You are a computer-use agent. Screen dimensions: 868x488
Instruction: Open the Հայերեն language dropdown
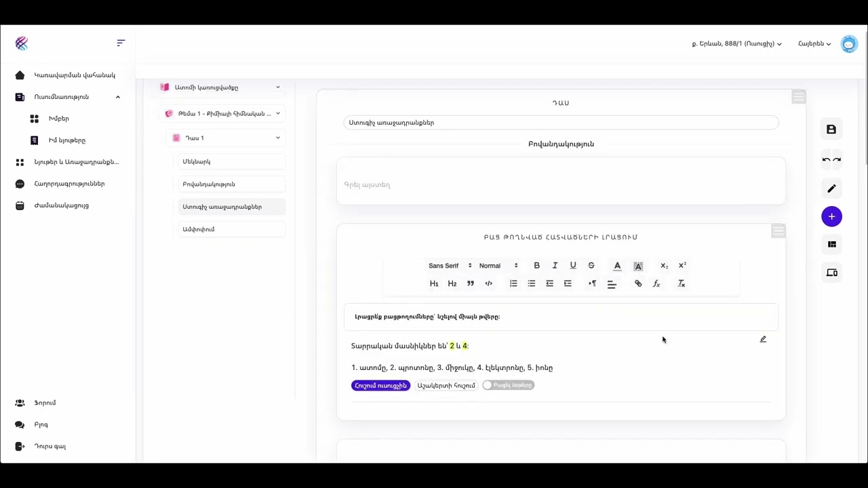pos(814,43)
